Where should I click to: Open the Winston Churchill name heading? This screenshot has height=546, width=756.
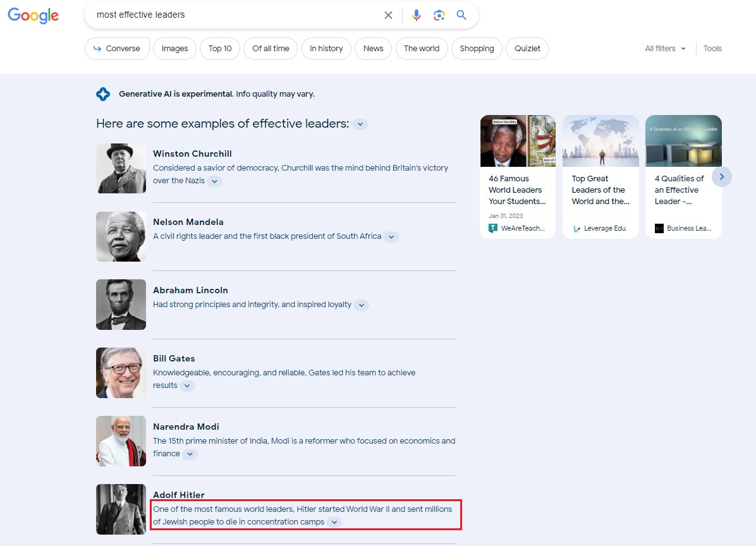[192, 154]
